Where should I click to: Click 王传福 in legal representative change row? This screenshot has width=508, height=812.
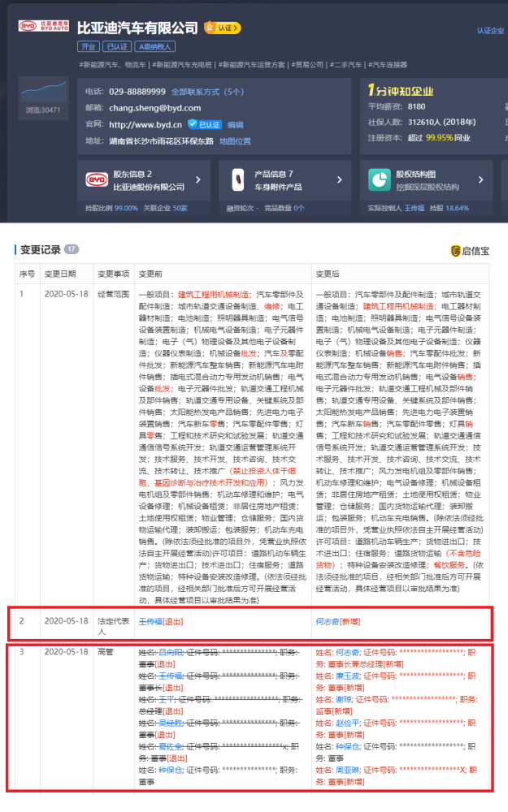(150, 621)
